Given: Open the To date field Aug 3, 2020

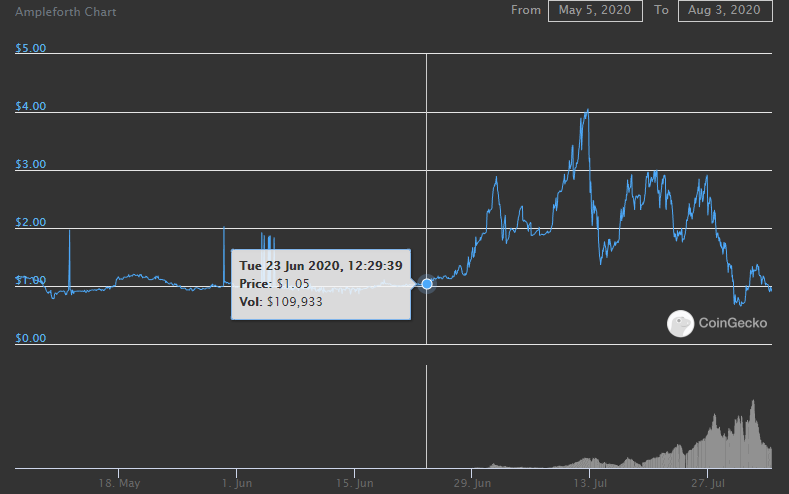Looking at the screenshot, I should click(x=725, y=11).
